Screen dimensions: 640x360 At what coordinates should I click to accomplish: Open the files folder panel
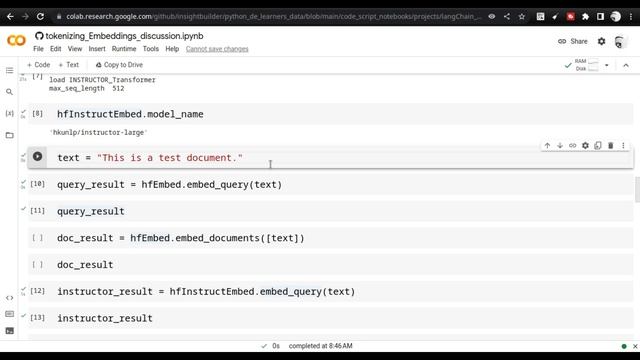[9, 135]
